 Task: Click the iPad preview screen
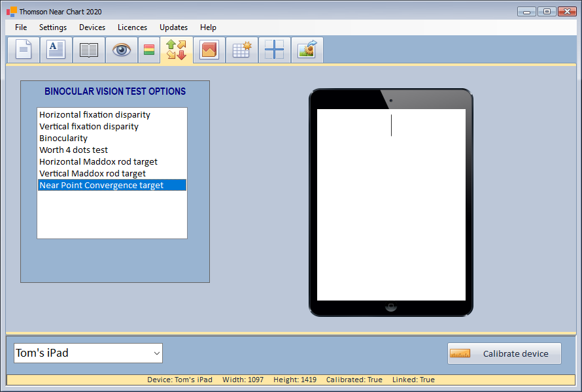(x=391, y=204)
